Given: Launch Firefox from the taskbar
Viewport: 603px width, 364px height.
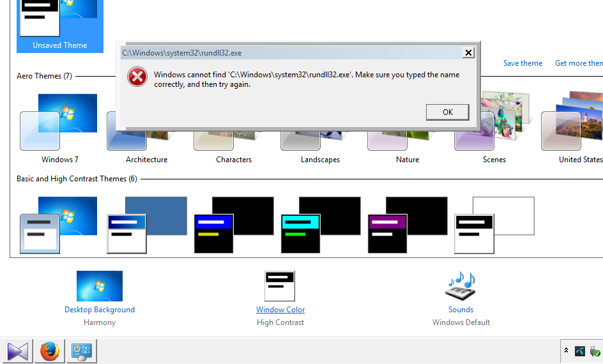Looking at the screenshot, I should click(x=50, y=351).
